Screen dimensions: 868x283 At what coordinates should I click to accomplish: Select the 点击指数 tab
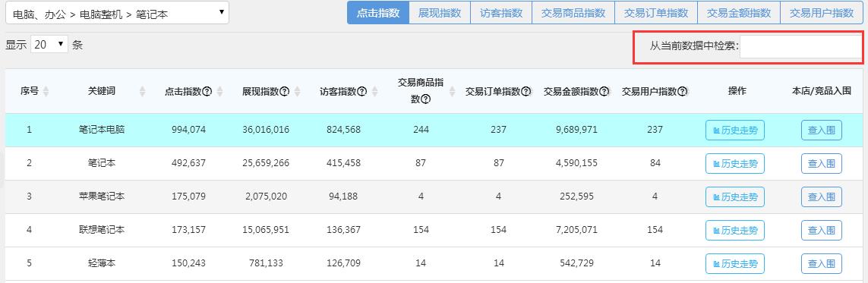pyautogui.click(x=378, y=13)
